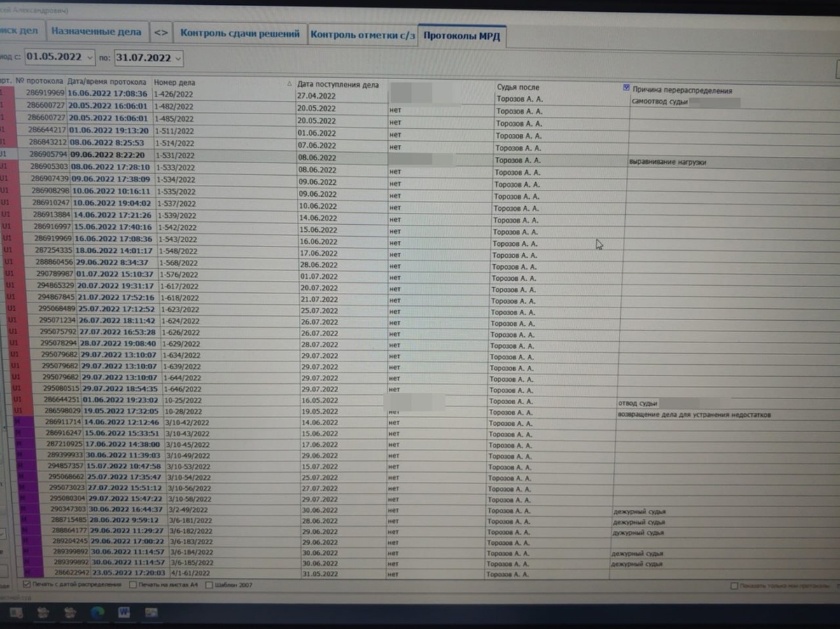The width and height of the screenshot is (840, 629).
Task: Toggle Показать только мои протоколы checkbox
Action: [x=734, y=586]
